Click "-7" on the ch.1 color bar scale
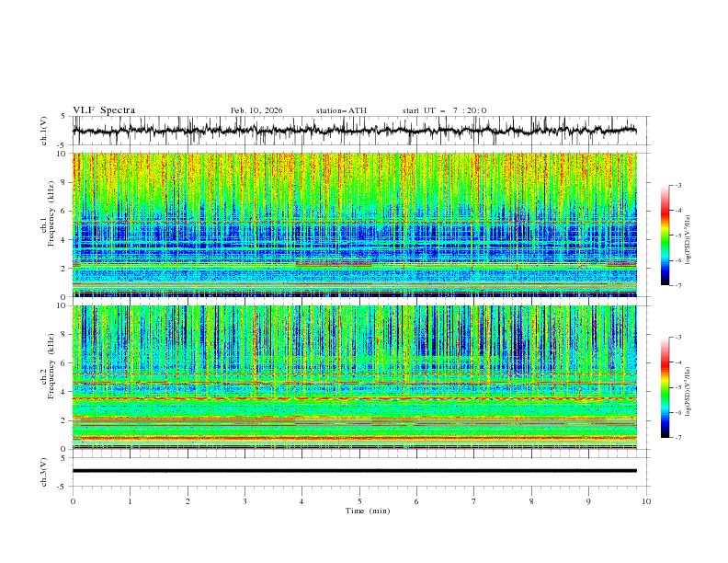728x563 pixels. tap(678, 285)
